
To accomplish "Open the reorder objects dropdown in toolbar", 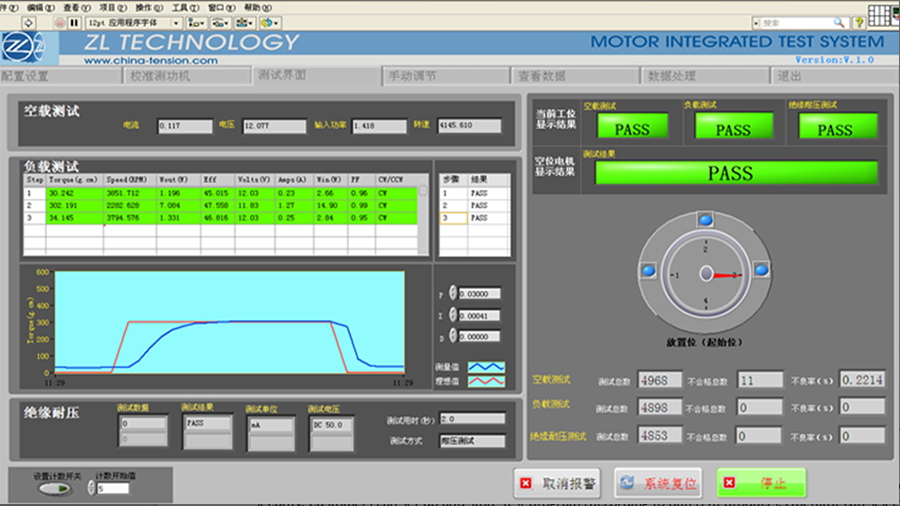I will [269, 22].
